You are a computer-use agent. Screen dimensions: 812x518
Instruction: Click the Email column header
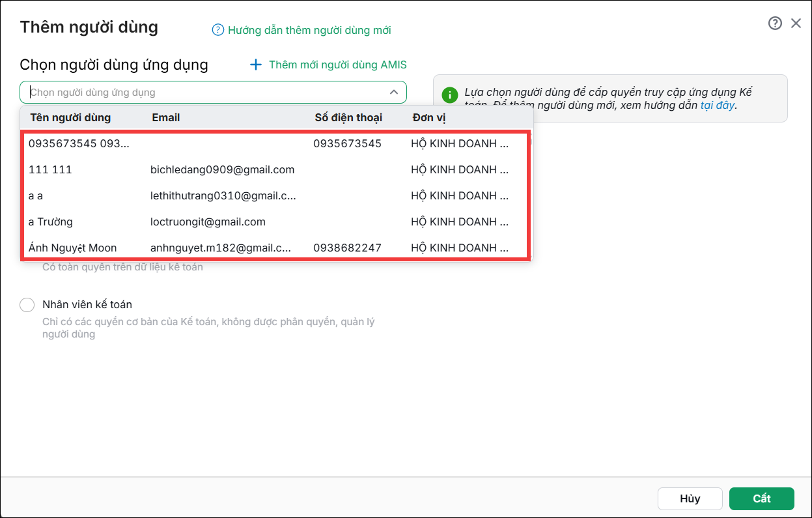(x=166, y=117)
